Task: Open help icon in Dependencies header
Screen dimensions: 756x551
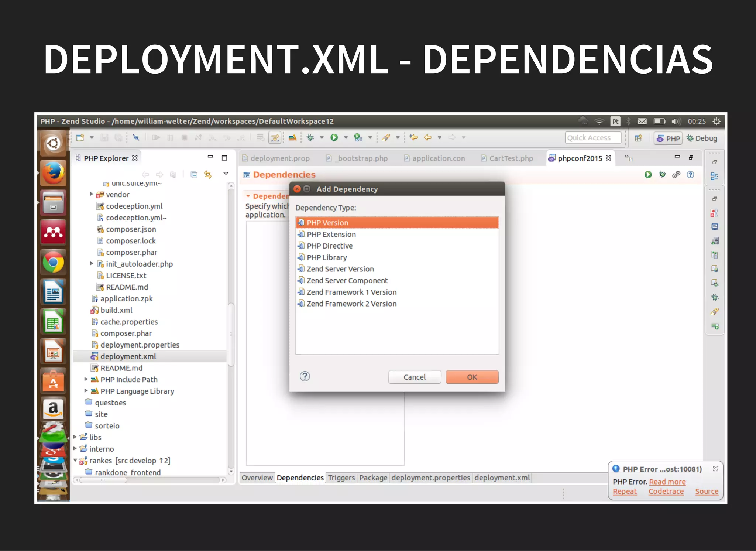Action: pos(690,175)
